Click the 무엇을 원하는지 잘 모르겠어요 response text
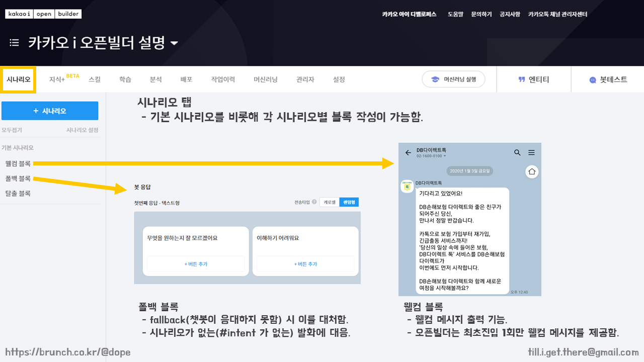Screen dimensions: 644x362 (x=182, y=238)
